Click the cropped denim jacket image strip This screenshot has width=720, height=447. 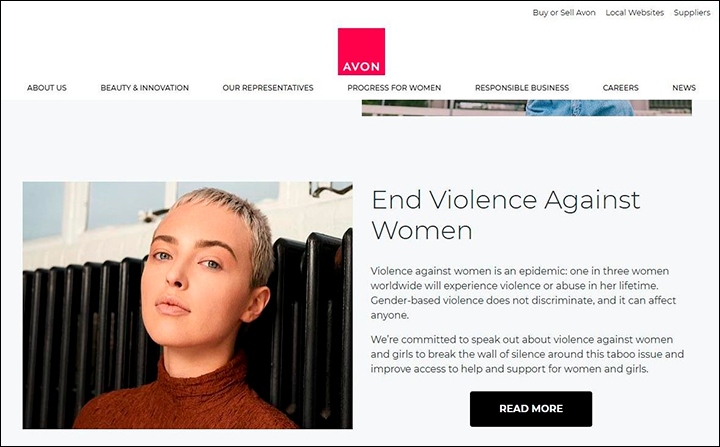click(527, 108)
